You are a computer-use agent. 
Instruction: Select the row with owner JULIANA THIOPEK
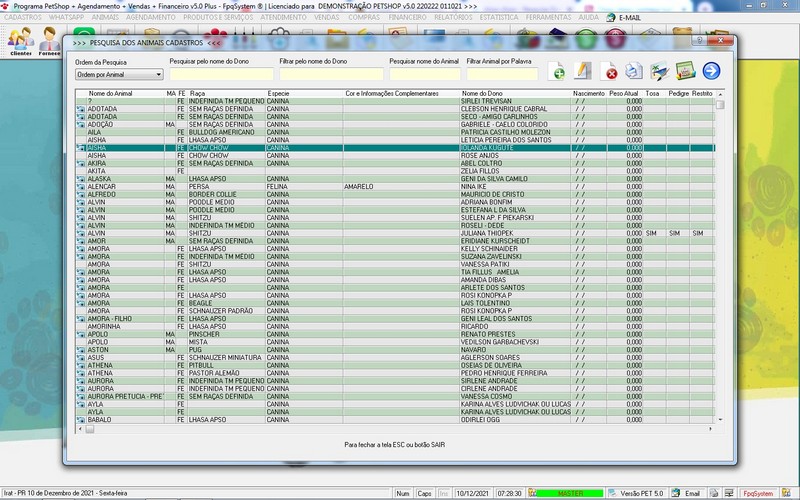pos(395,233)
